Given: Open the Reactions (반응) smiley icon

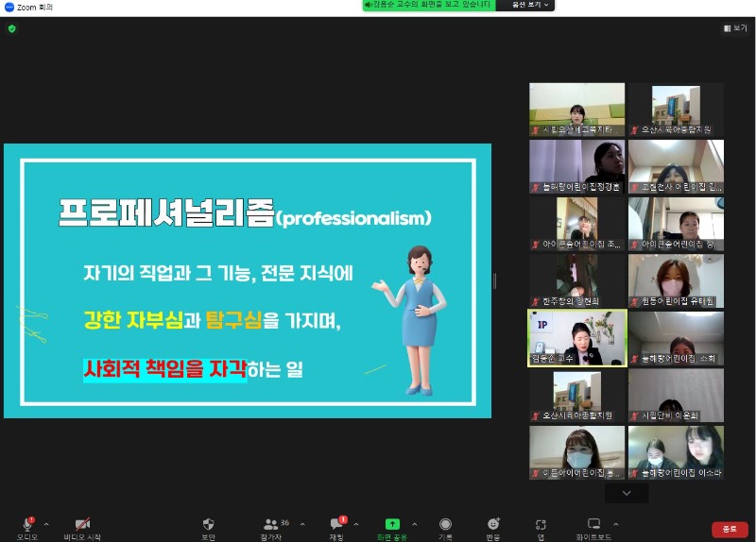Looking at the screenshot, I should (493, 524).
